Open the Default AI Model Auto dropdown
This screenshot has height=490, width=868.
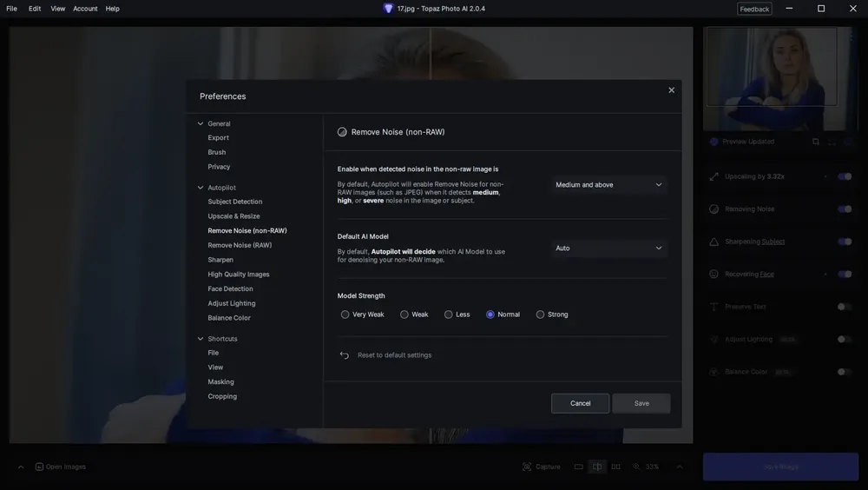click(609, 248)
